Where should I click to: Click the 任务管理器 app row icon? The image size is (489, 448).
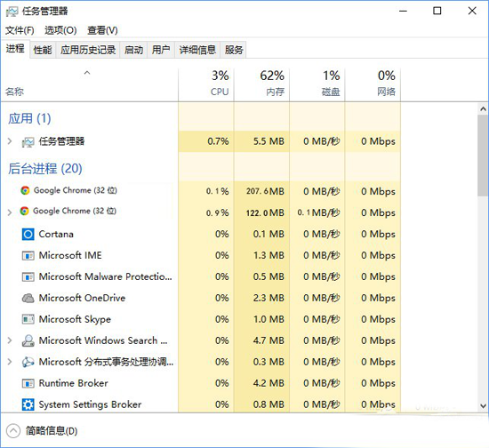tap(28, 142)
